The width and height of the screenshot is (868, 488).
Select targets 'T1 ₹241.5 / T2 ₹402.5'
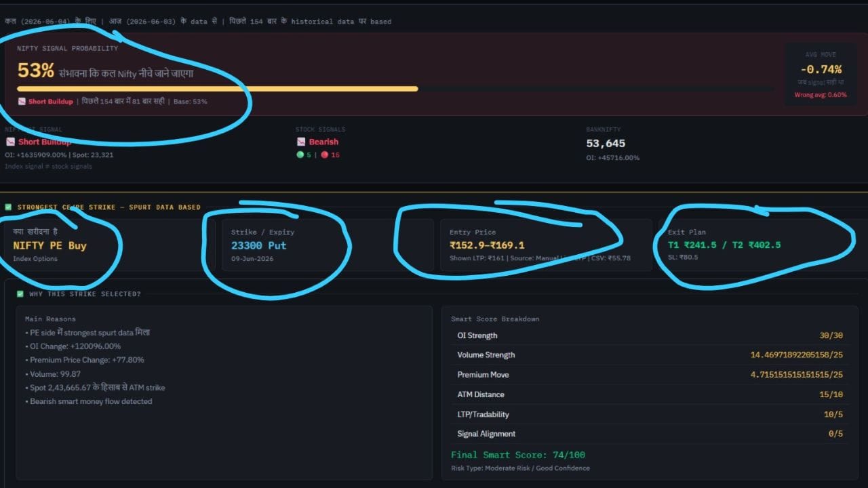click(x=724, y=245)
